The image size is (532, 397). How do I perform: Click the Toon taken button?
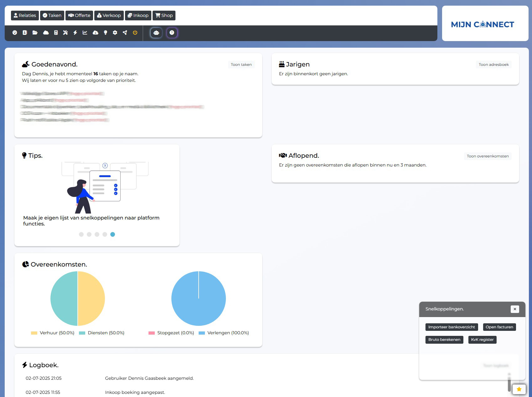click(241, 65)
